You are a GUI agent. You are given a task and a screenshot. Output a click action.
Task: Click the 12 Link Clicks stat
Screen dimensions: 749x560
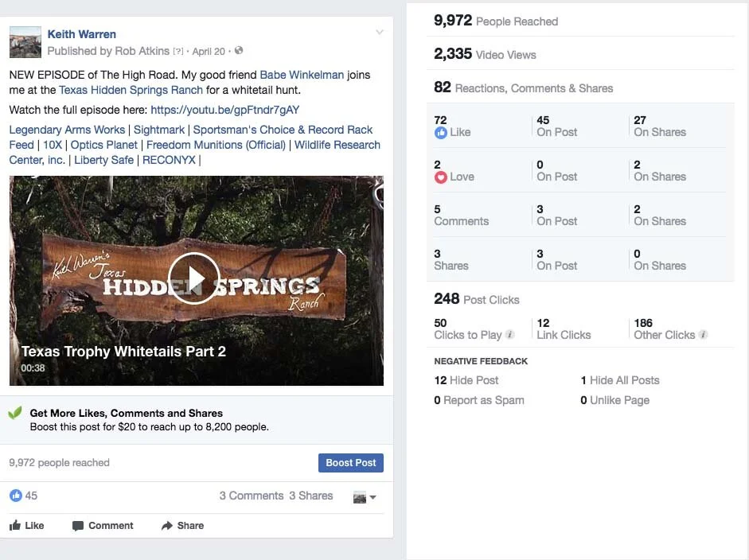coord(564,329)
